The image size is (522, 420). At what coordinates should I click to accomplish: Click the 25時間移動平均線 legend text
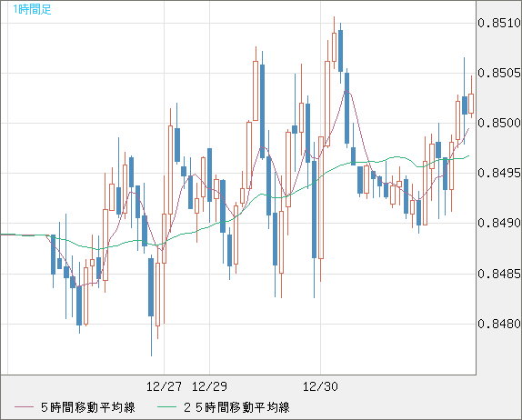click(236, 407)
